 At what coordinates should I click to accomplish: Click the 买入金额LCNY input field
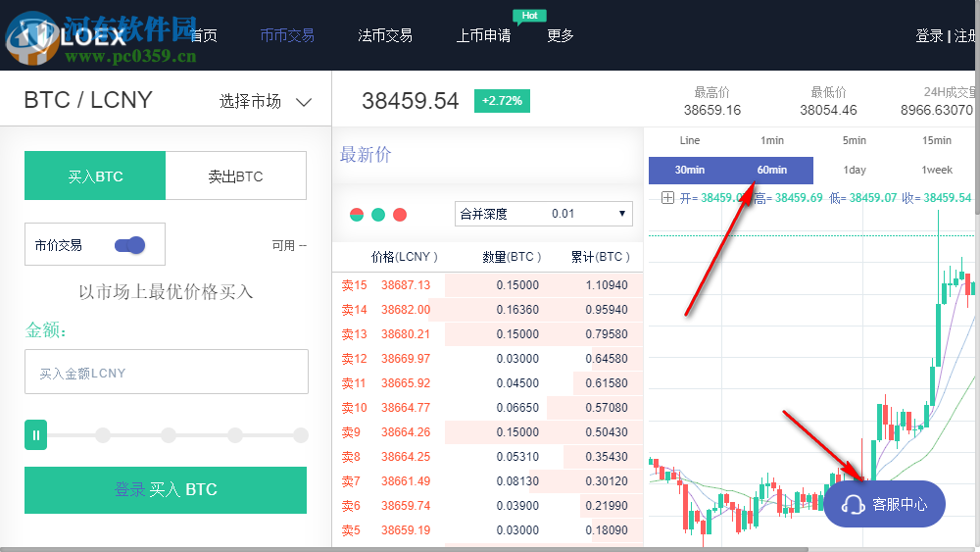coord(167,372)
